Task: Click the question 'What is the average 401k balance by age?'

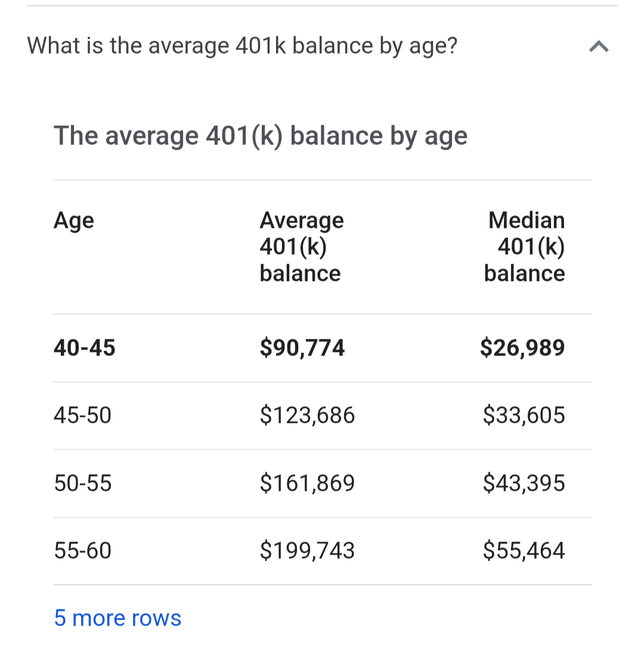Action: pos(242,46)
